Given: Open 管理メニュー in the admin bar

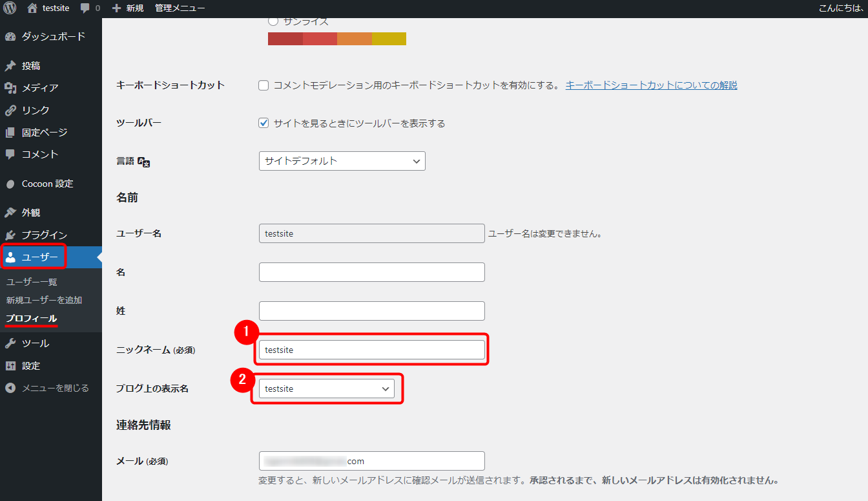Looking at the screenshot, I should tap(180, 8).
